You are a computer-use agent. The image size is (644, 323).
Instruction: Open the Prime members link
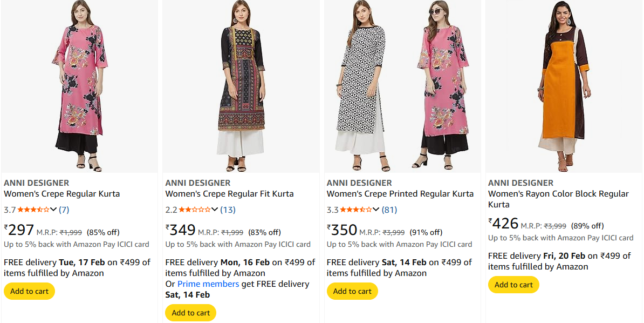[208, 284]
